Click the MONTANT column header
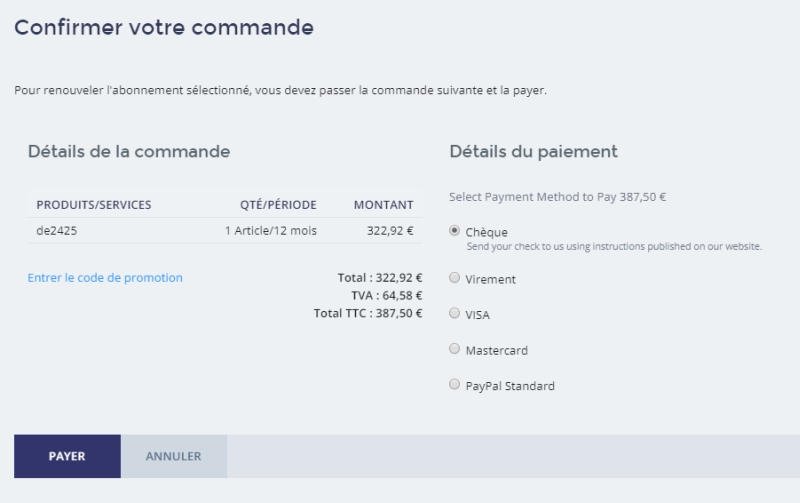The width and height of the screenshot is (800, 503). (383, 205)
